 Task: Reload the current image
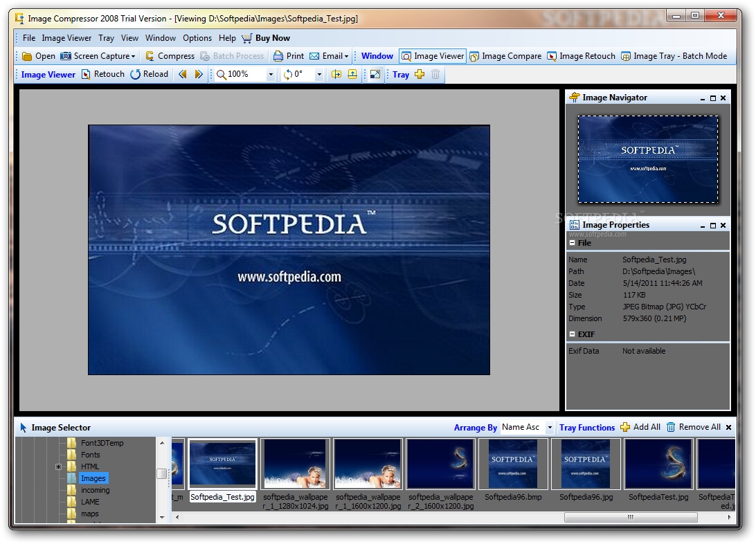pyautogui.click(x=150, y=74)
